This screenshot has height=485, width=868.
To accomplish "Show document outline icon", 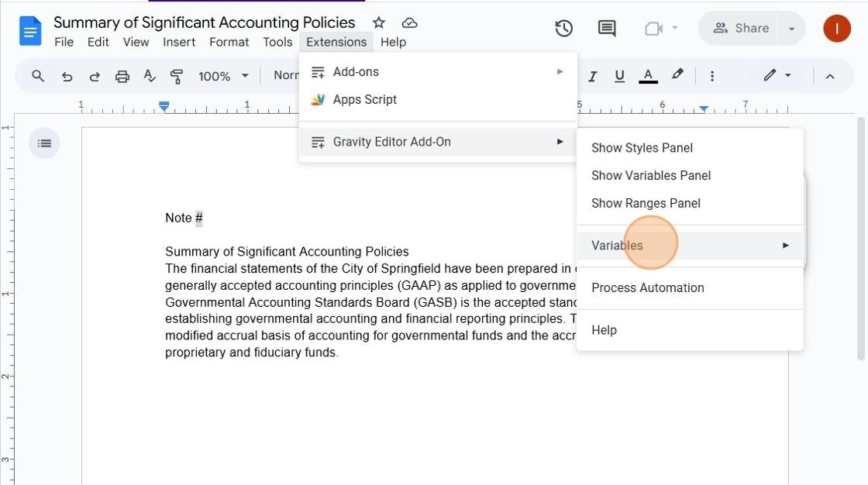I will pyautogui.click(x=44, y=143).
